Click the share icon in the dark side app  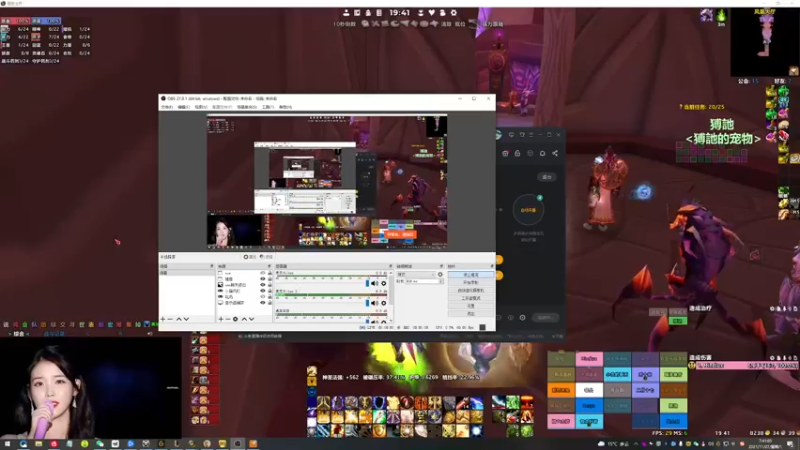(x=555, y=153)
